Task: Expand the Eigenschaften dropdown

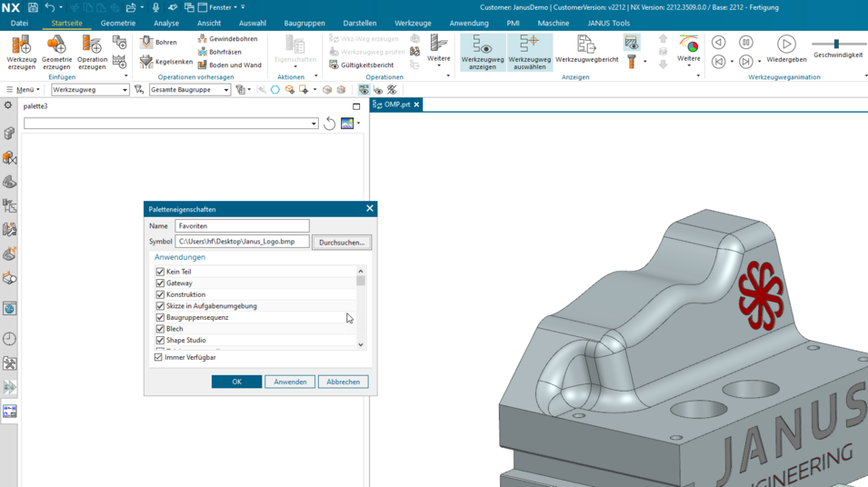Action: coord(295,52)
